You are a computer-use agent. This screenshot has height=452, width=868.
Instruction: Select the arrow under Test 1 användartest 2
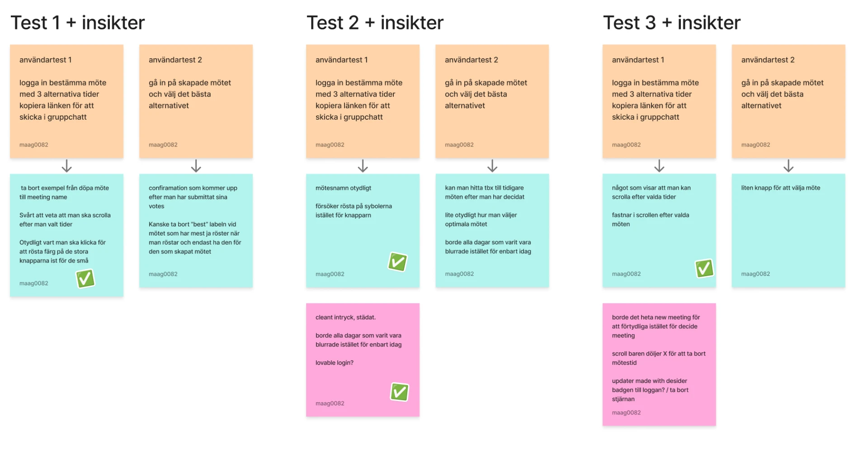[x=196, y=166]
